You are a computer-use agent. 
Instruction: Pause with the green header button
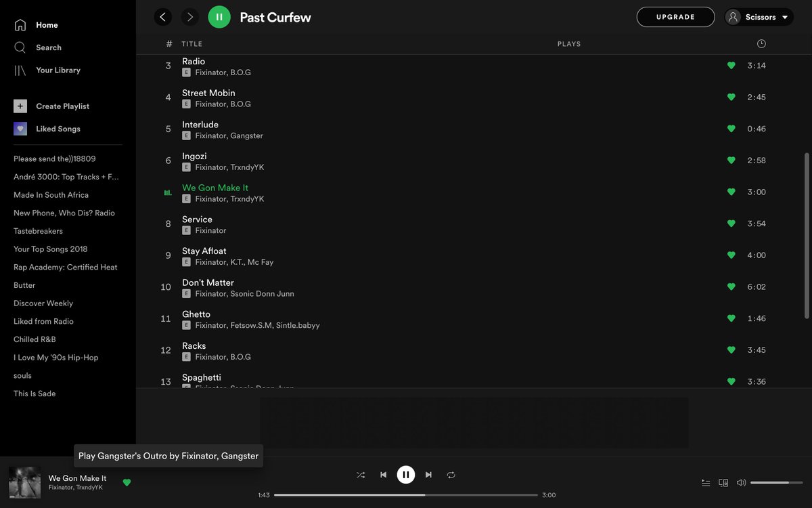[x=219, y=17]
